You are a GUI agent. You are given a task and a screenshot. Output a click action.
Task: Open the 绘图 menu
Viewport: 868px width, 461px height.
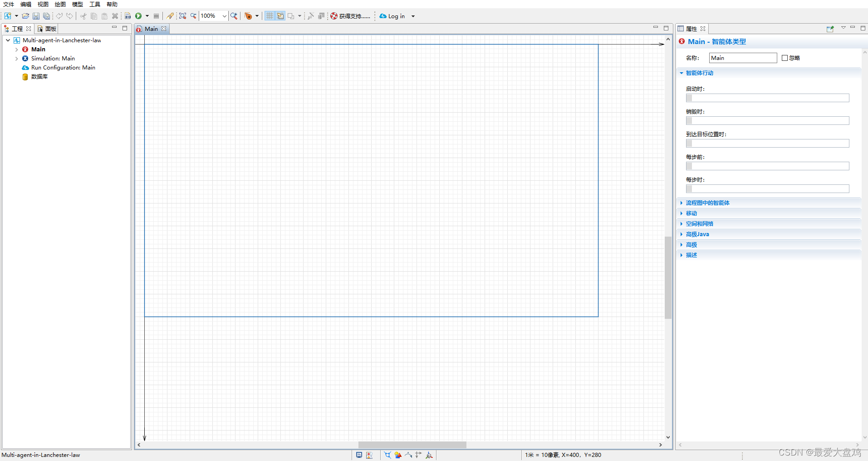(60, 4)
